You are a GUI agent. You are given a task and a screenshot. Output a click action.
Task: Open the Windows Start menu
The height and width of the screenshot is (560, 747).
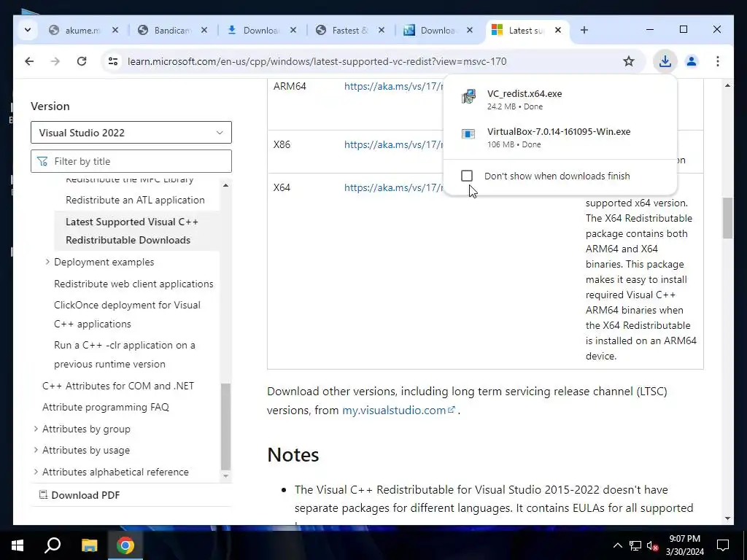[18, 545]
